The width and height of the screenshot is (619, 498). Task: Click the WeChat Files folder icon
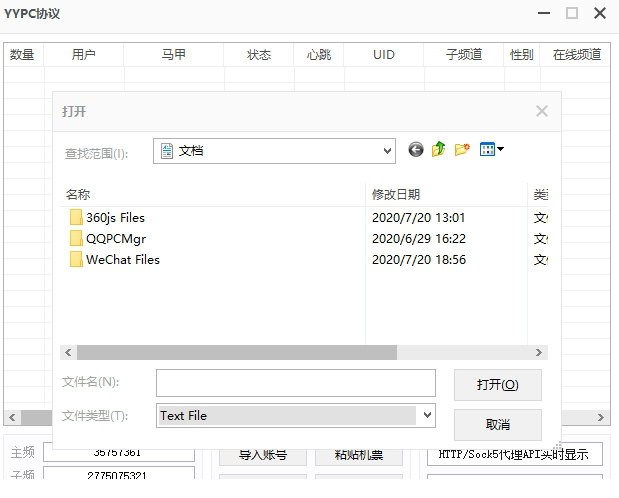[x=76, y=259]
